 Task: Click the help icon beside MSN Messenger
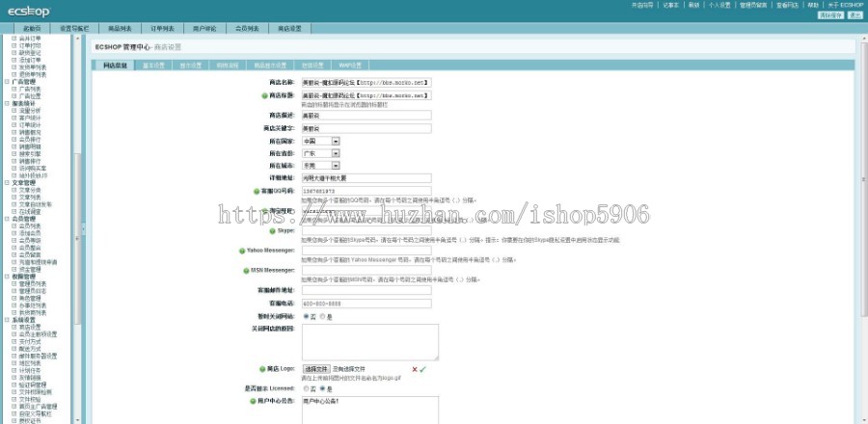(x=246, y=271)
